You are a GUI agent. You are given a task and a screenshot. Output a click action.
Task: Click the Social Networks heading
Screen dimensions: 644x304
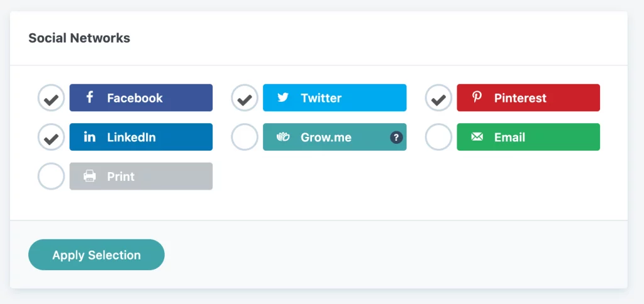tap(79, 38)
